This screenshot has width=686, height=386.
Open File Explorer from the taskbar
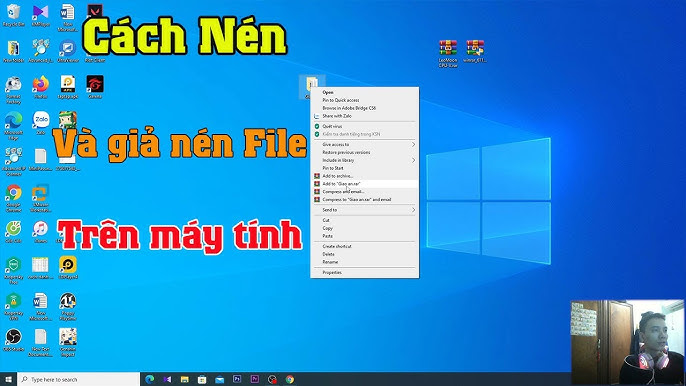tap(185, 379)
